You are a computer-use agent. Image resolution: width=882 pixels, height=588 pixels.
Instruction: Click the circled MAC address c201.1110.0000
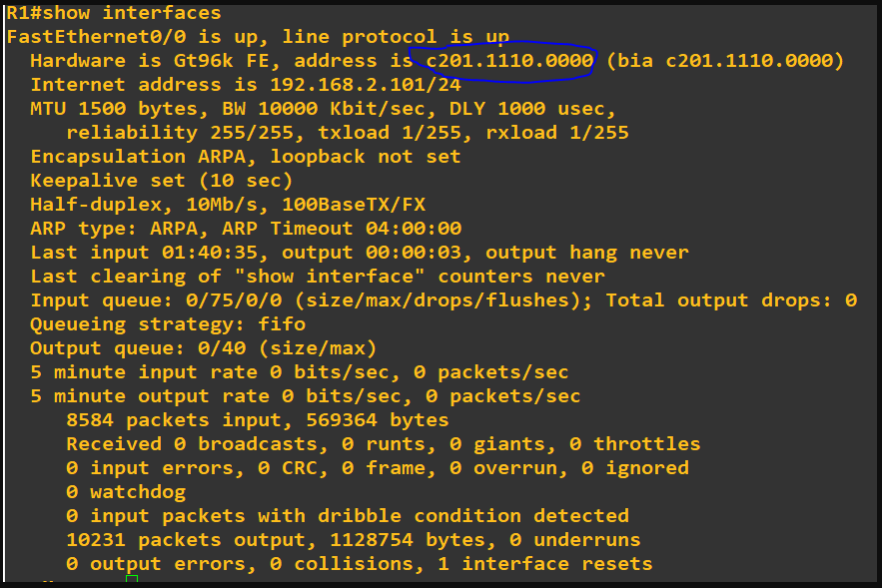point(509,61)
